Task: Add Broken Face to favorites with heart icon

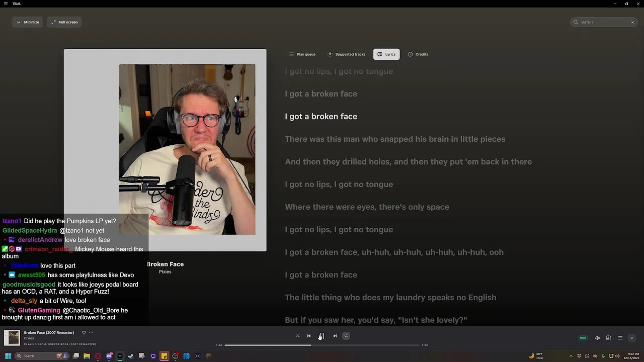Action: coord(84,332)
